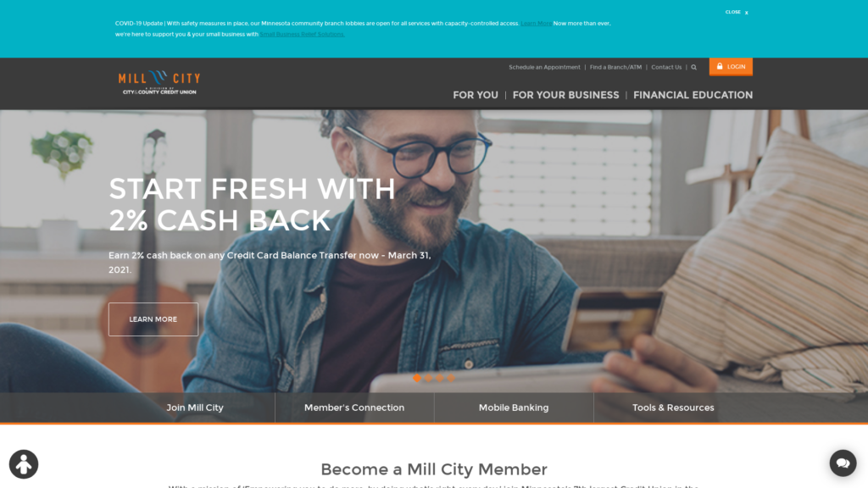868x488 pixels.
Task: Open the Find a Branch/ATM link
Action: click(x=615, y=67)
